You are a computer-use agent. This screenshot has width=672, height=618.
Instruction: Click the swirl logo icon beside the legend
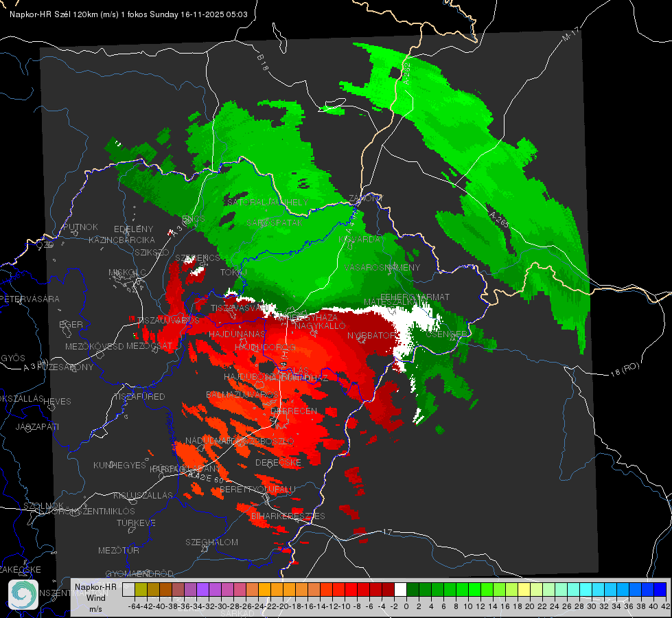pos(23,595)
